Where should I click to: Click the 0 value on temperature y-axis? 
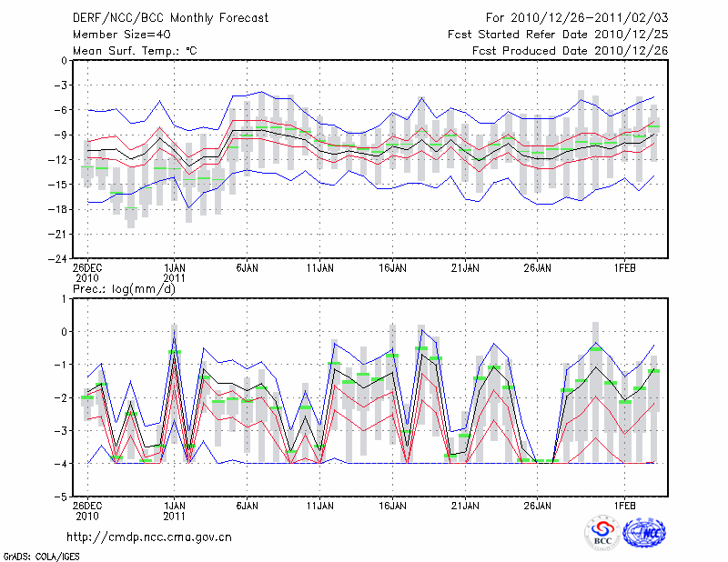point(64,61)
